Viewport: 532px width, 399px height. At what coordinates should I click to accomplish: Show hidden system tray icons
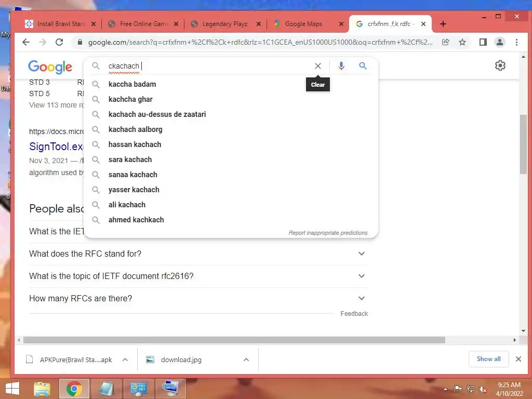pyautogui.click(x=445, y=389)
